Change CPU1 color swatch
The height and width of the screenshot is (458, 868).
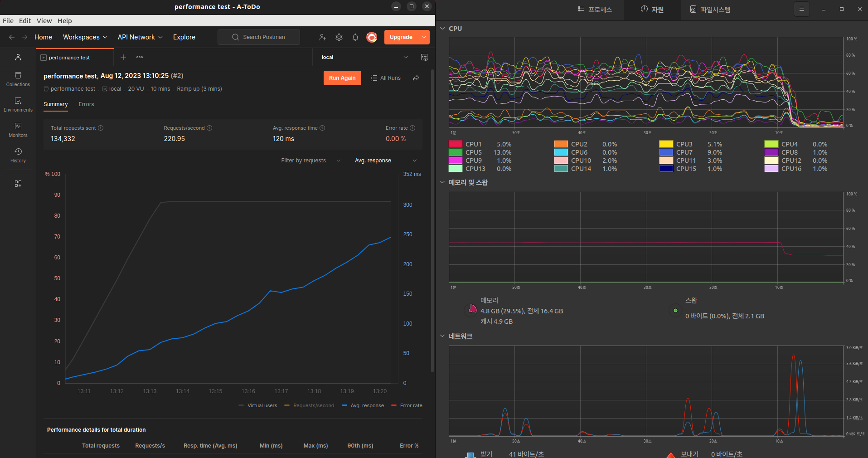pyautogui.click(x=455, y=144)
